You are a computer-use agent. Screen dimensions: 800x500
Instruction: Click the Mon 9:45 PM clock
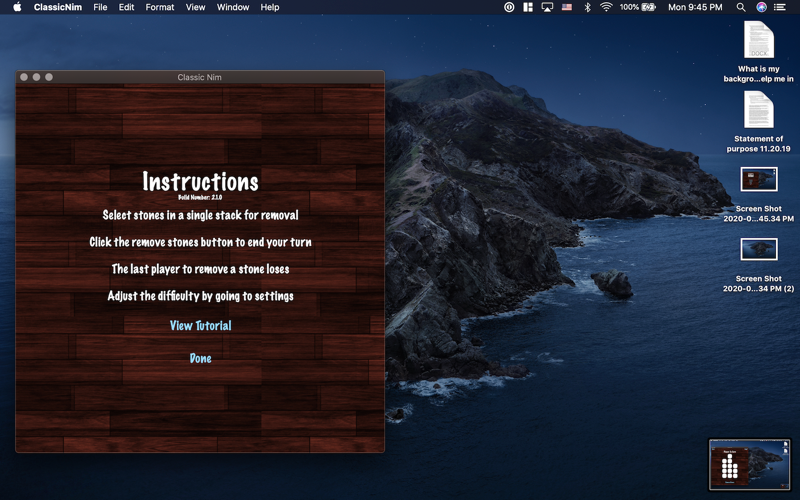click(695, 7)
